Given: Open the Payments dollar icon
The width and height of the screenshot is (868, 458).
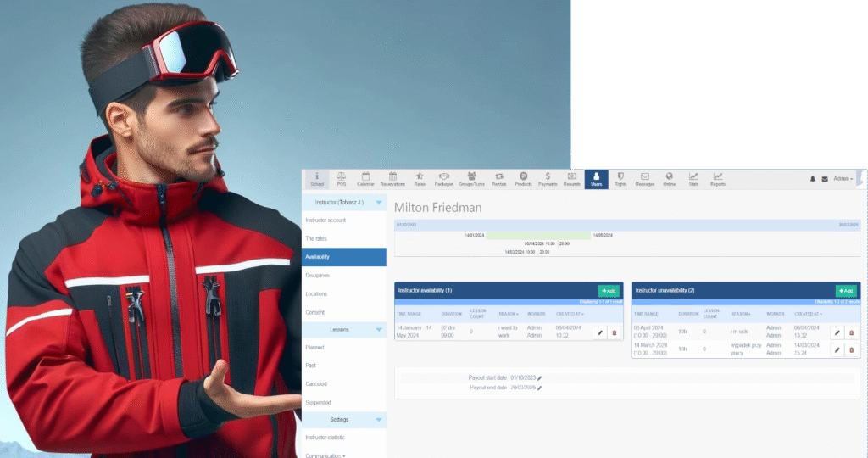Looking at the screenshot, I should pyautogui.click(x=548, y=179).
